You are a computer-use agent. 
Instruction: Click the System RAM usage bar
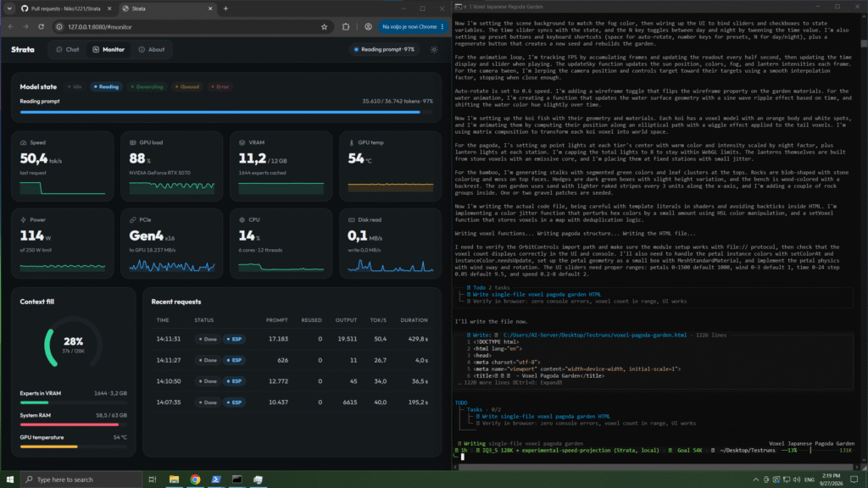(73, 424)
